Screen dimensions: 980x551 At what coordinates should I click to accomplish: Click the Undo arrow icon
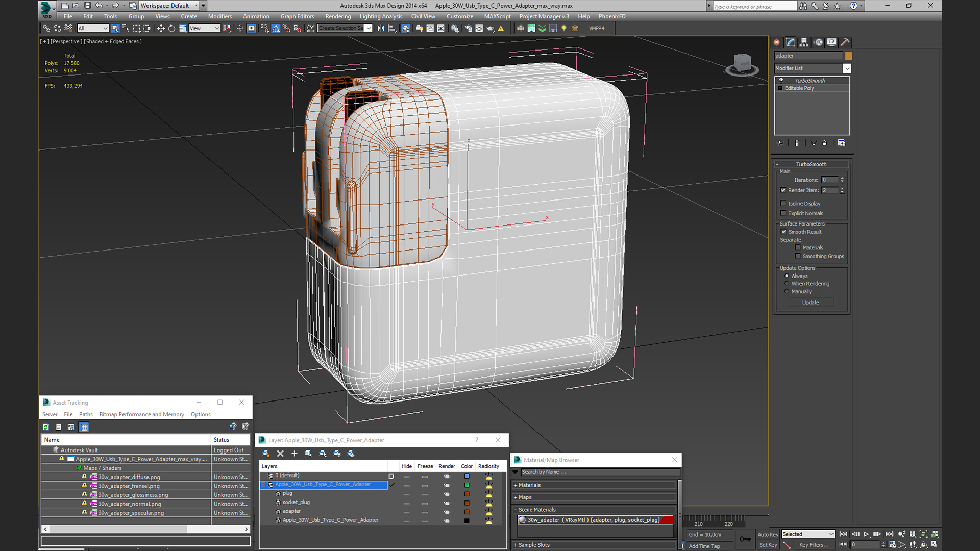coord(99,6)
